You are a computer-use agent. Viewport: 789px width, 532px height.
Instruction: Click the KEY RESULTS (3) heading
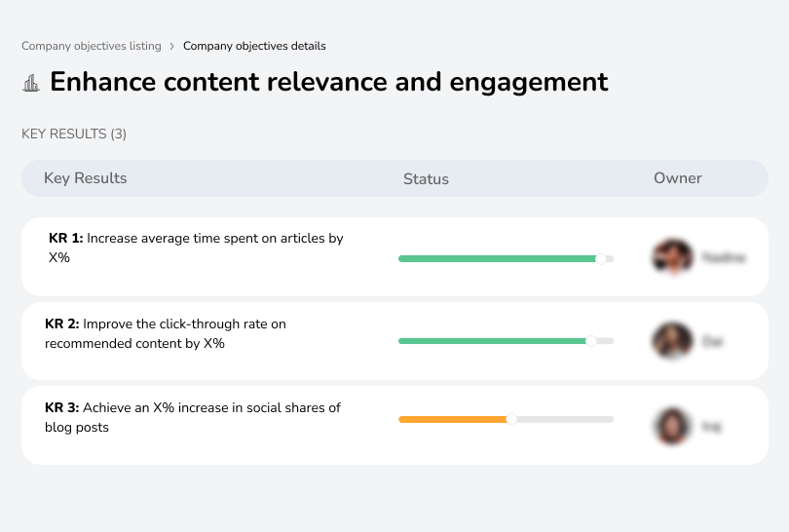click(74, 133)
